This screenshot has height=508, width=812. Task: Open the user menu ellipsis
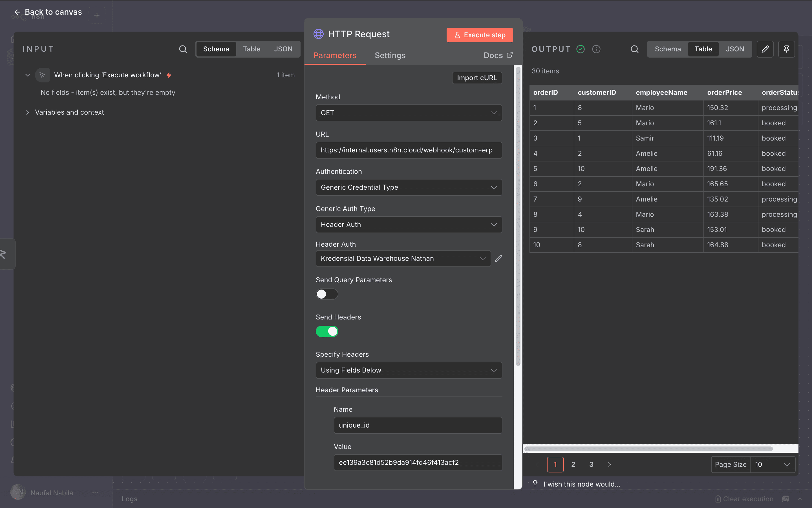click(95, 493)
